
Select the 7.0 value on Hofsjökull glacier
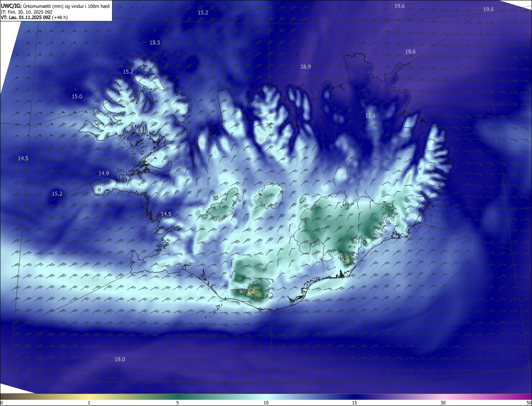(x=261, y=201)
